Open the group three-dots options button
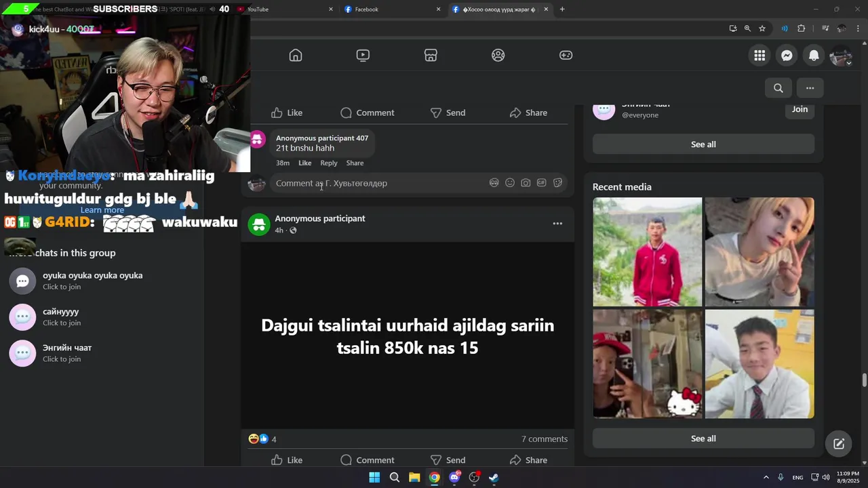Screen dimensions: 868x488 pos(810,87)
